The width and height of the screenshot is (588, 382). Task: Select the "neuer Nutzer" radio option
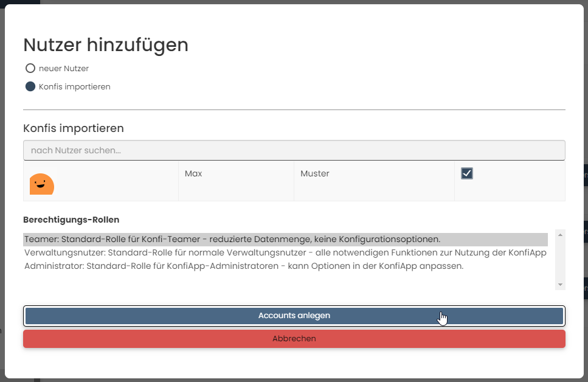pyautogui.click(x=30, y=68)
